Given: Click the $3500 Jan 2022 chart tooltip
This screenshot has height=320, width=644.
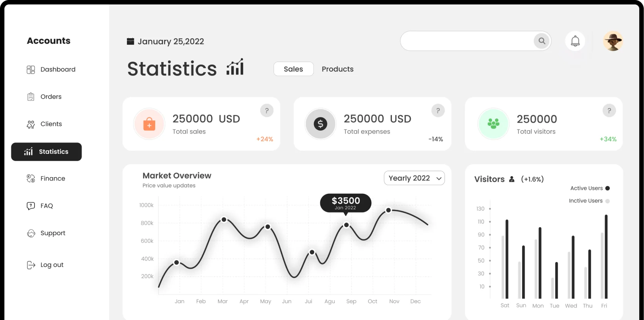Looking at the screenshot, I should [345, 203].
